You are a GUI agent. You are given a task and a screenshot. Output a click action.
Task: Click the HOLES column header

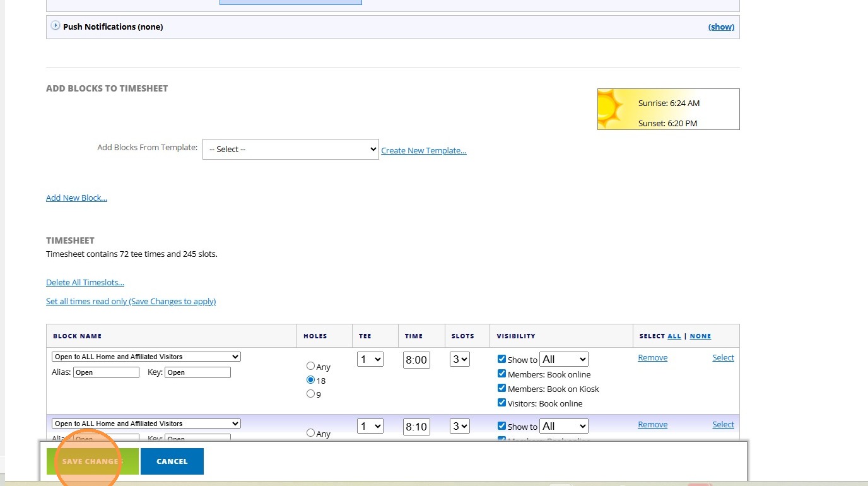[x=315, y=336]
